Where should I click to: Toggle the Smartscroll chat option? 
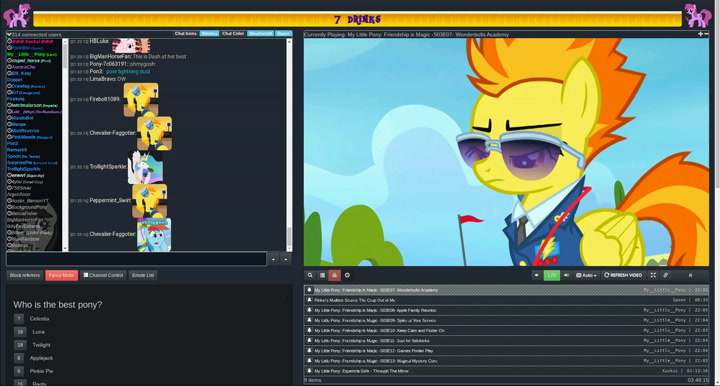click(260, 34)
